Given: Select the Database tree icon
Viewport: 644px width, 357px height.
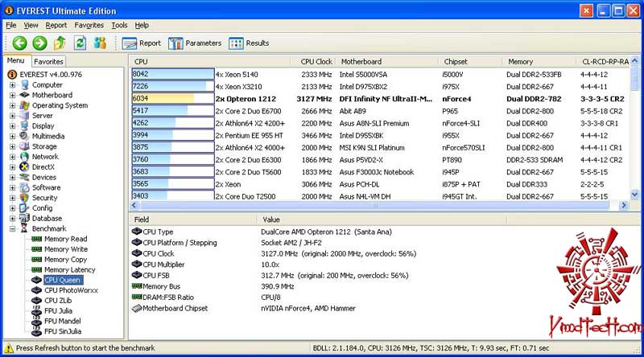Looking at the screenshot, I should click(x=25, y=218).
